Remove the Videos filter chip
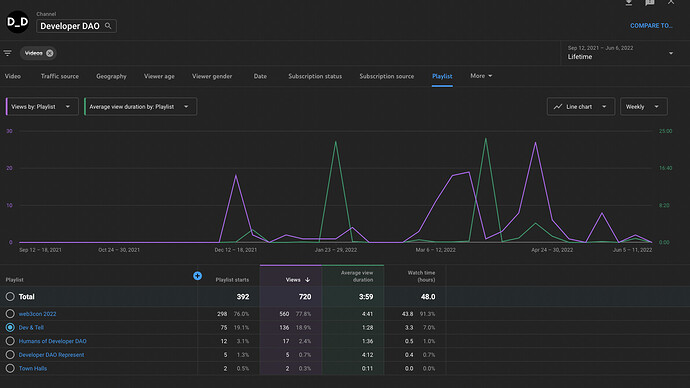Viewport: 690px width, 388px height. tap(50, 53)
